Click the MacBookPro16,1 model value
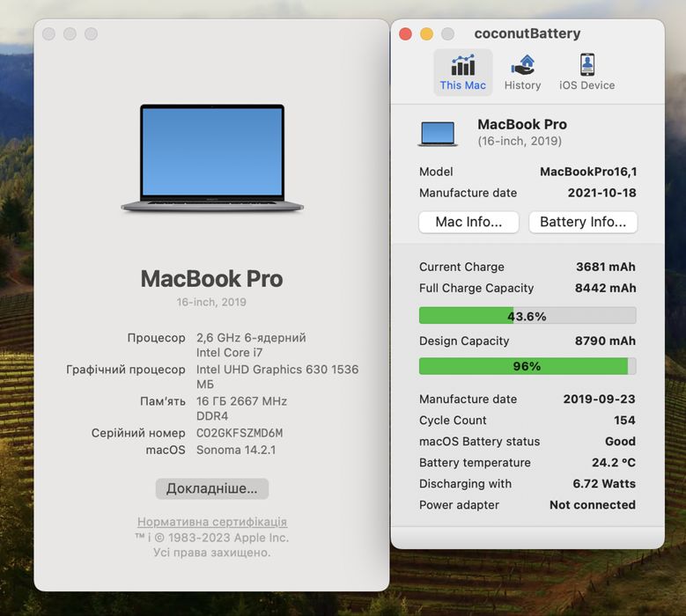The height and width of the screenshot is (616, 686). pos(588,172)
